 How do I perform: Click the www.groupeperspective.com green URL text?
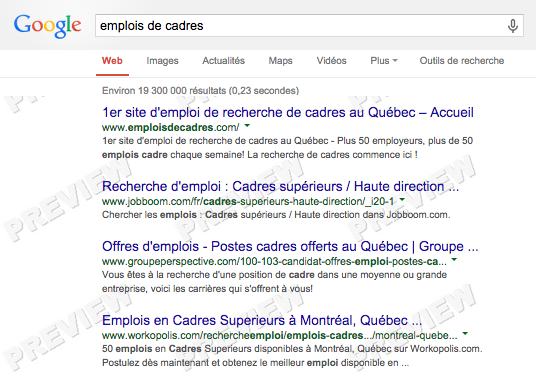point(274,262)
